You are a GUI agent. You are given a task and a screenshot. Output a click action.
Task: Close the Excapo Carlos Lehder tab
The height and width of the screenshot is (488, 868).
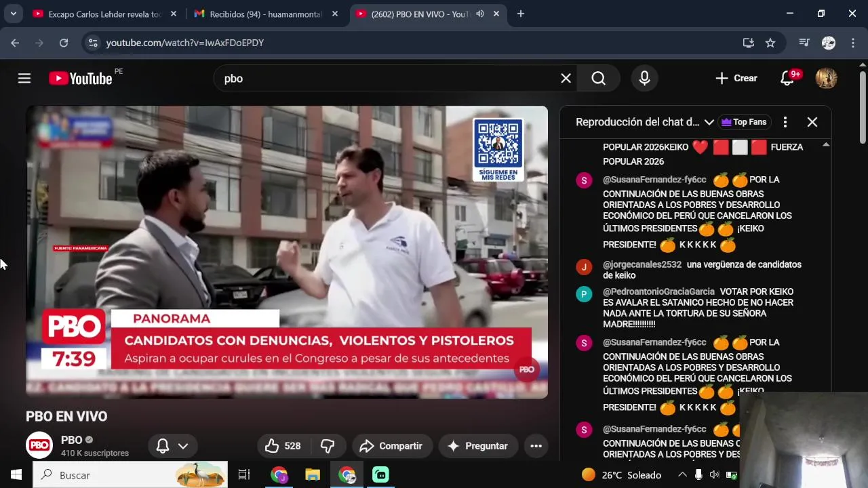[174, 14]
